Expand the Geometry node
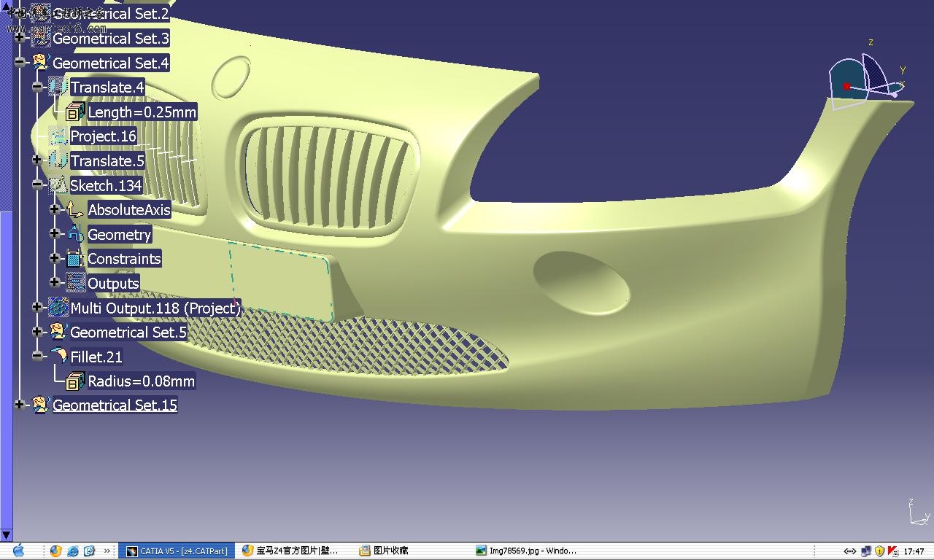Image resolution: width=934 pixels, height=560 pixels. tap(55, 233)
